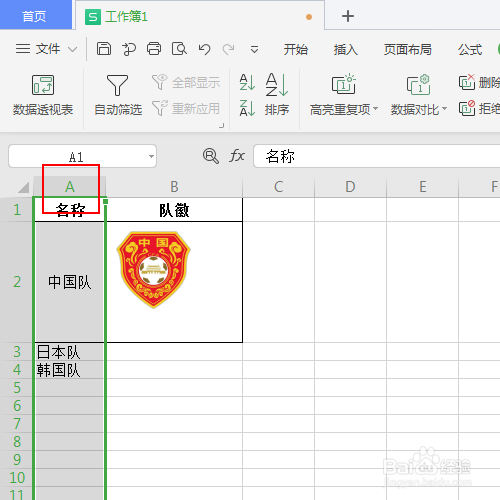Click the 高亮重复项 icon
The width and height of the screenshot is (500, 500).
(x=344, y=84)
